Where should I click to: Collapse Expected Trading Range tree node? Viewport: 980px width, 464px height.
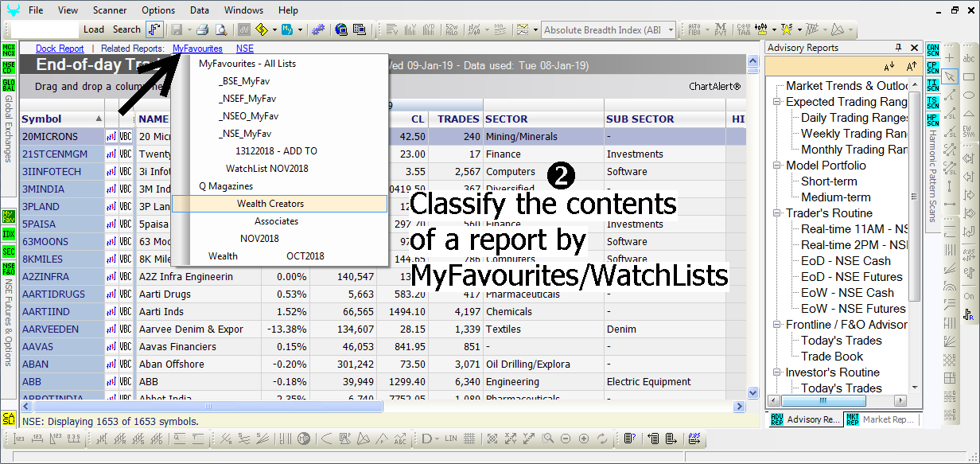pos(776,102)
